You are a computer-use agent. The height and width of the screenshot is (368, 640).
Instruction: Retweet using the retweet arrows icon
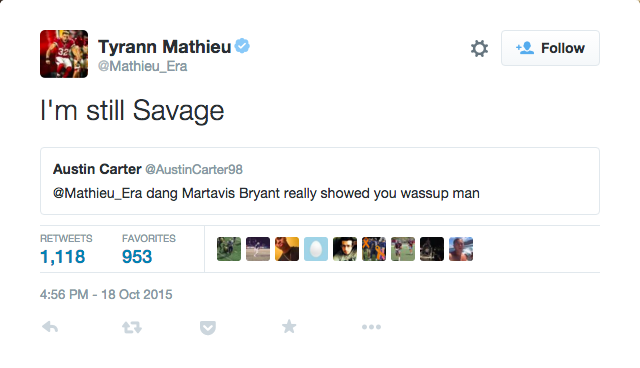pyautogui.click(x=132, y=327)
